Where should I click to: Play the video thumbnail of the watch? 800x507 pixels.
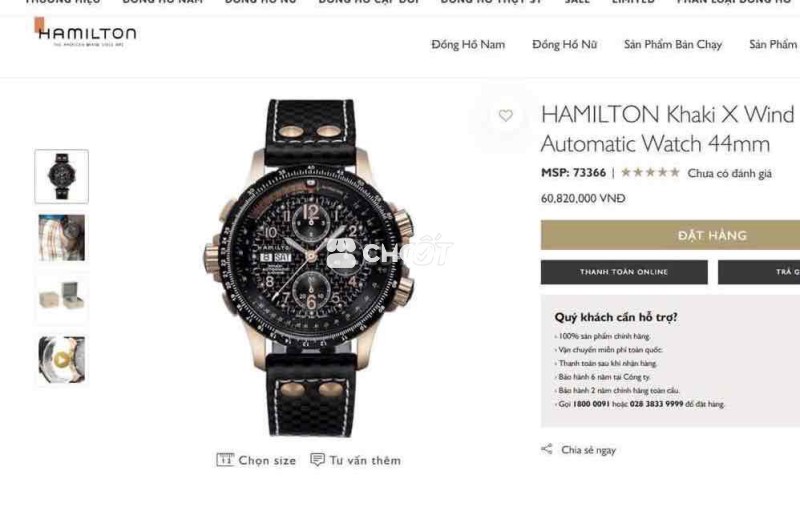click(61, 360)
